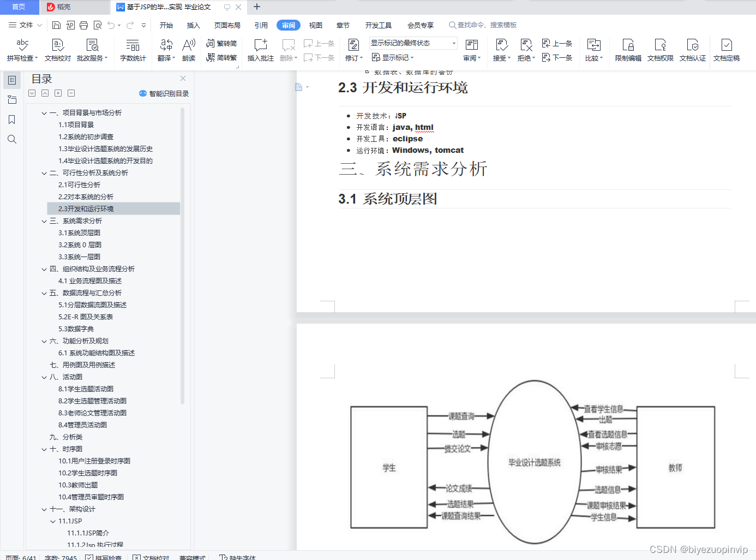Image resolution: width=756 pixels, height=560 pixels.
Task: Open the 显示标记的最终状态 dropdown
Action: click(x=413, y=43)
